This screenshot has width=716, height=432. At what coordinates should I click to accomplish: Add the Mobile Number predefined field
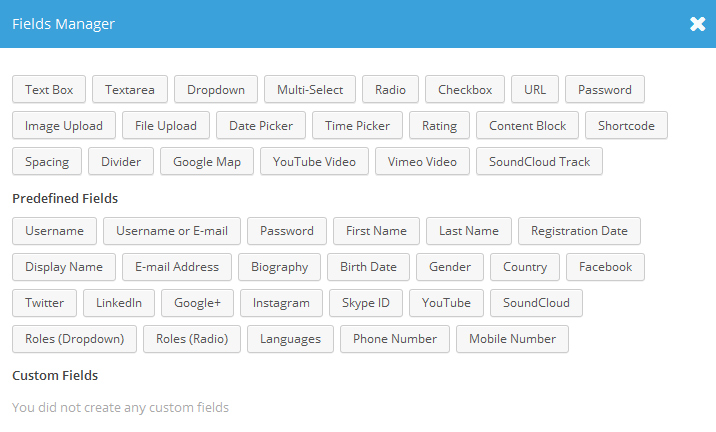point(512,339)
